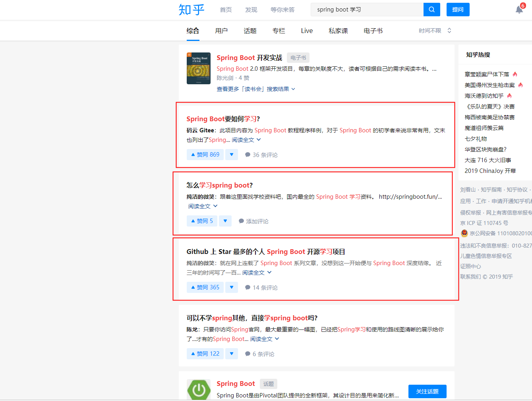Open 等你来答 in top navigation
Screen dimensions: 532x401
click(x=282, y=10)
